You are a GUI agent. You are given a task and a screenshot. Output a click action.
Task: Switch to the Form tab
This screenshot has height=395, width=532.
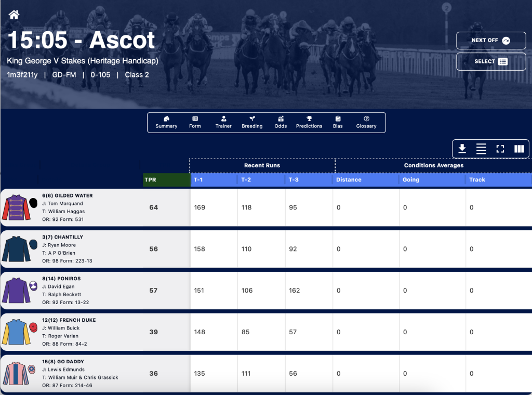click(x=195, y=122)
